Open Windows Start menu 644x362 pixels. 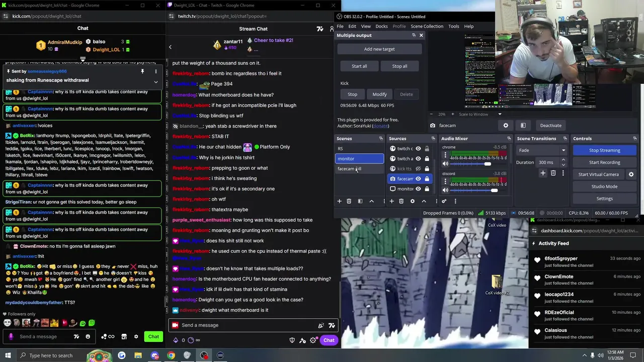coord(8,355)
